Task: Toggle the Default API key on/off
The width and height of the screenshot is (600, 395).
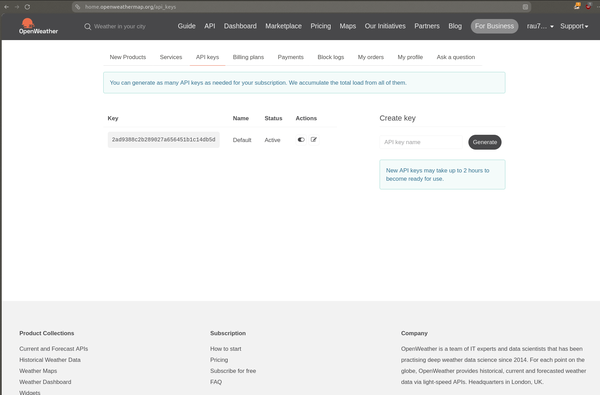Action: [x=301, y=140]
